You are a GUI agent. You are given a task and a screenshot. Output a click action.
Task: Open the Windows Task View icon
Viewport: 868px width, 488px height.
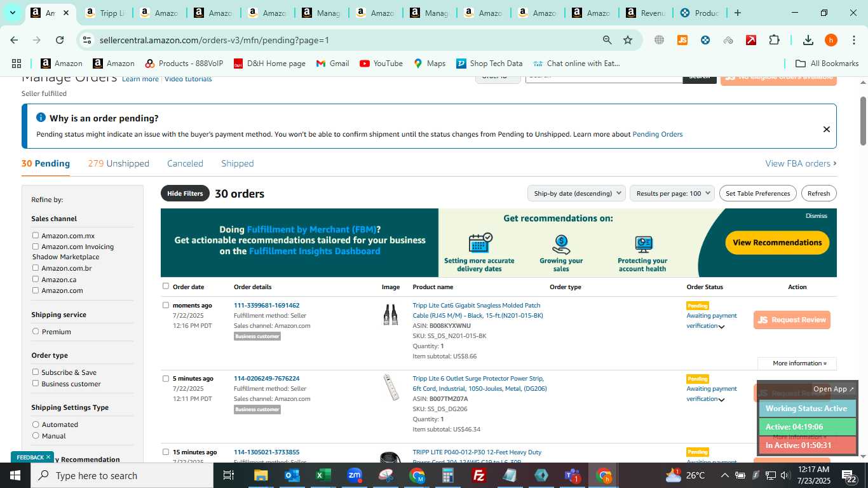pyautogui.click(x=229, y=475)
